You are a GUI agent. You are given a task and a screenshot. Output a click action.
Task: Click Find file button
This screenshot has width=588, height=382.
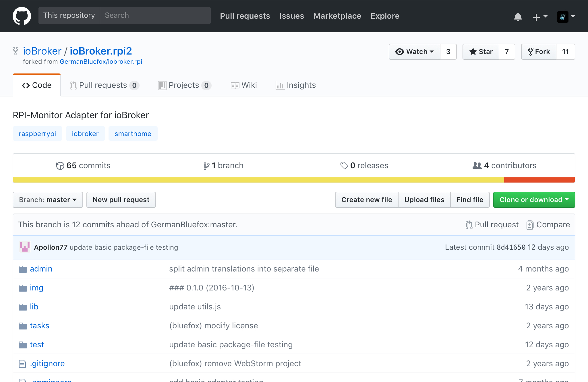[470, 200]
